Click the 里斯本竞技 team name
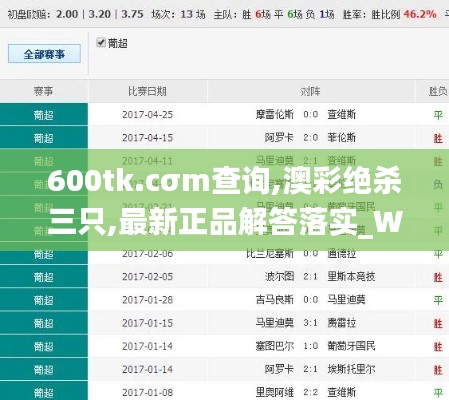449x400 pixels. [351, 277]
